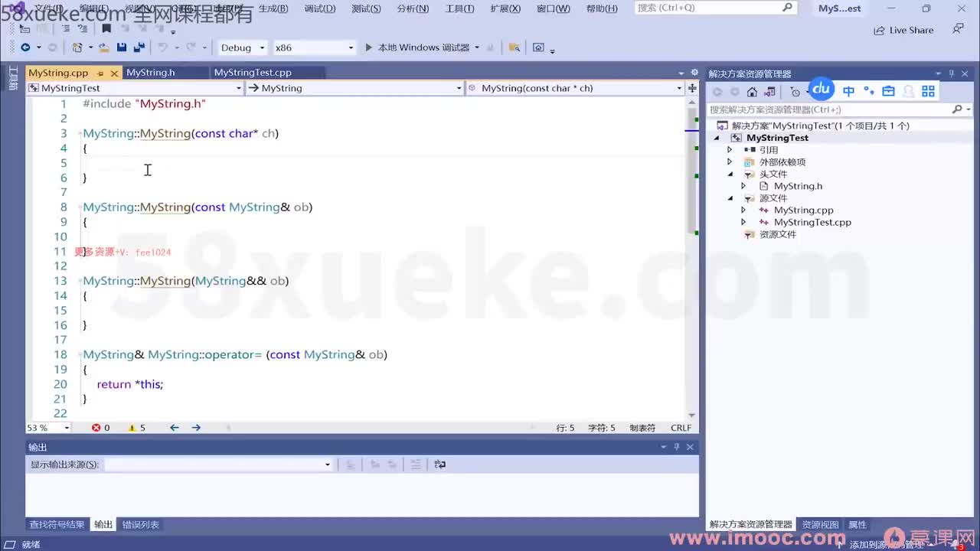Open the 测试(S) menu
Viewport: 980px width, 551px height.
tap(366, 8)
